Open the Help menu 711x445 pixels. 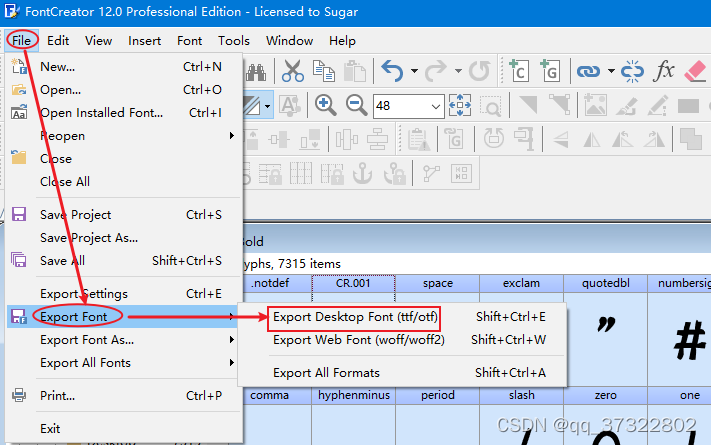342,41
